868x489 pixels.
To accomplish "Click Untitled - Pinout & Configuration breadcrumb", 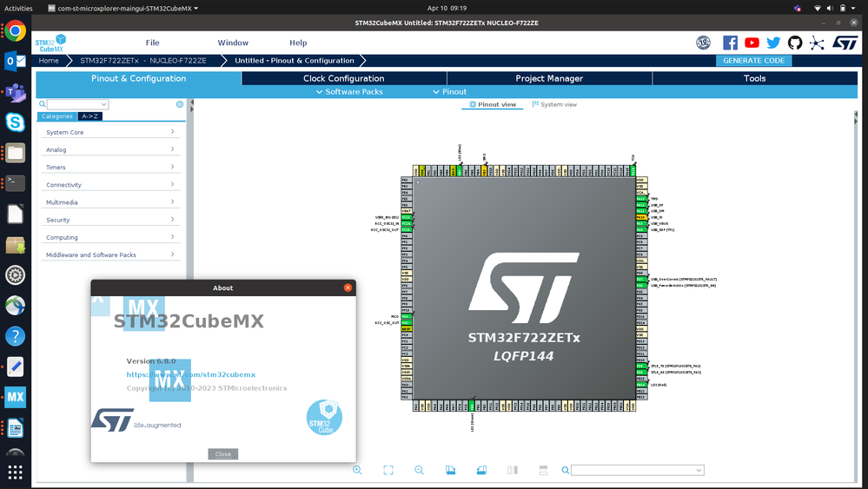I will point(294,61).
